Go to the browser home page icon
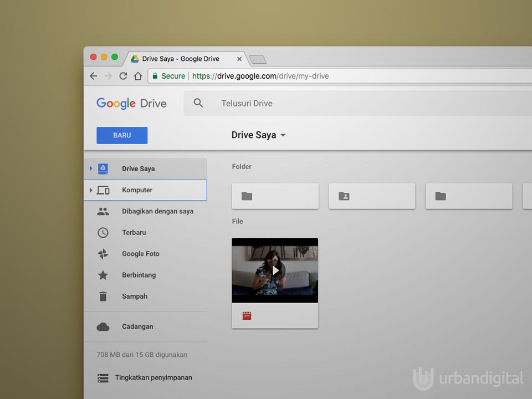The image size is (532, 399). click(138, 76)
